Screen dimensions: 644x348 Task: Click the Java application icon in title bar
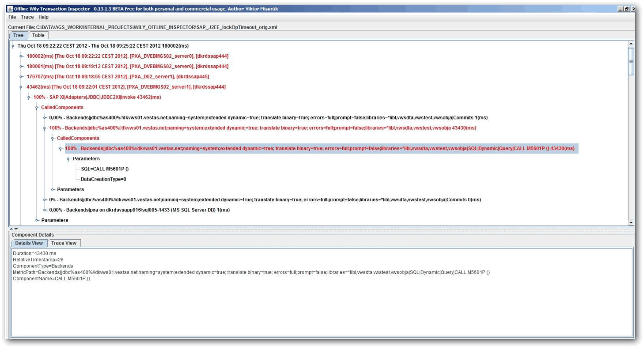[x=11, y=9]
